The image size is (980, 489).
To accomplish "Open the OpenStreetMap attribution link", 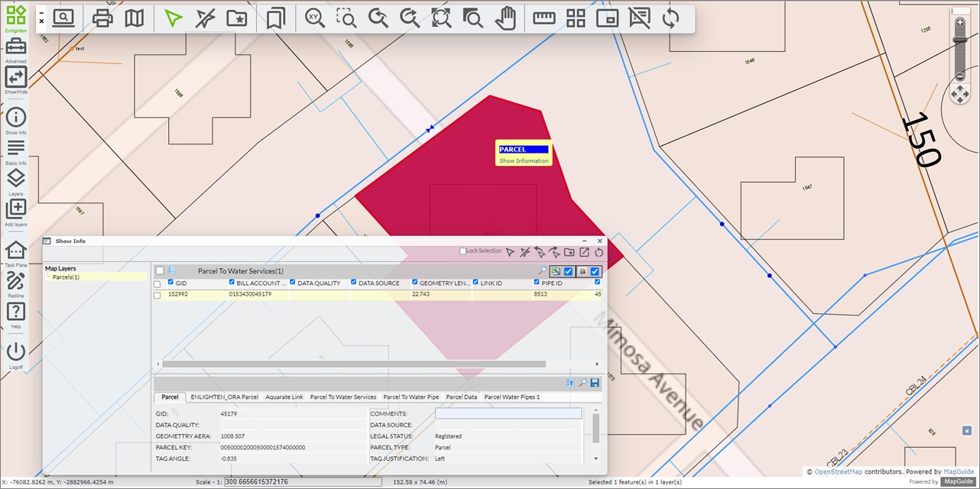I will coord(839,472).
